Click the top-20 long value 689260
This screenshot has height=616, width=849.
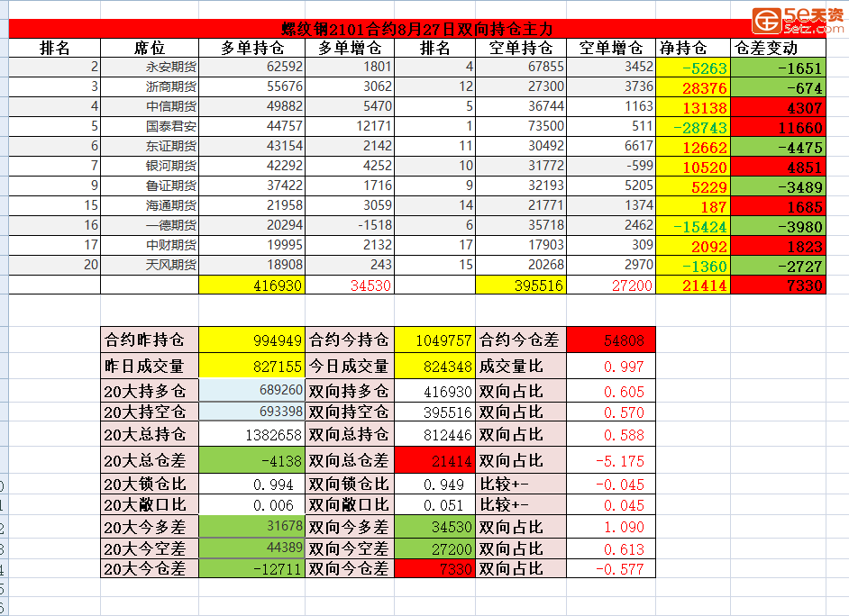pos(251,390)
